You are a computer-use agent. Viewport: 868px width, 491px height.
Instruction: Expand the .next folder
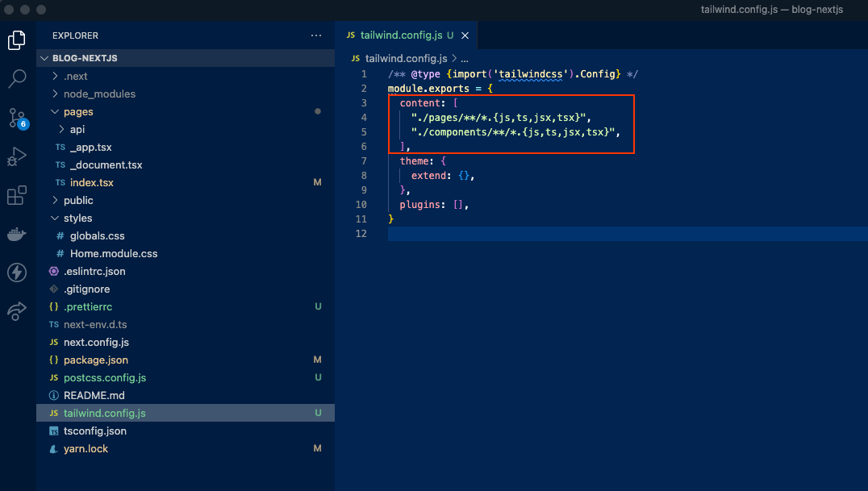(75, 77)
